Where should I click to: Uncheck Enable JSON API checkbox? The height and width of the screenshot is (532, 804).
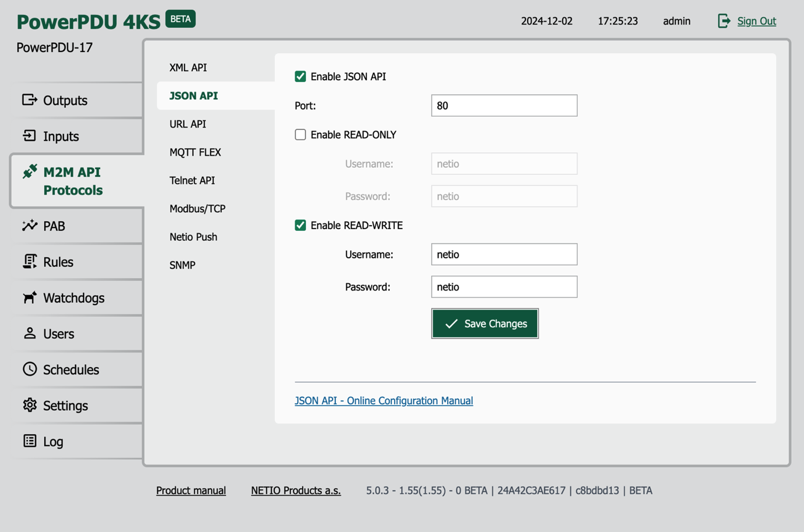pos(300,76)
